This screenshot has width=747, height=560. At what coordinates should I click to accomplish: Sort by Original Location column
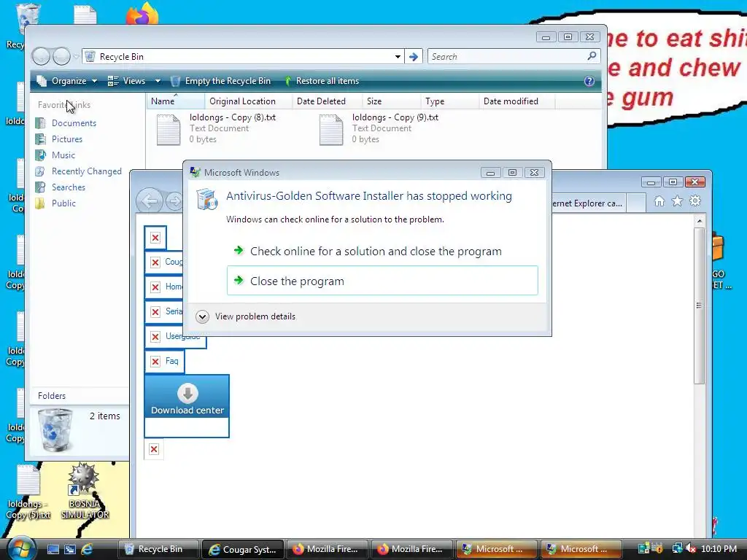pyautogui.click(x=248, y=101)
